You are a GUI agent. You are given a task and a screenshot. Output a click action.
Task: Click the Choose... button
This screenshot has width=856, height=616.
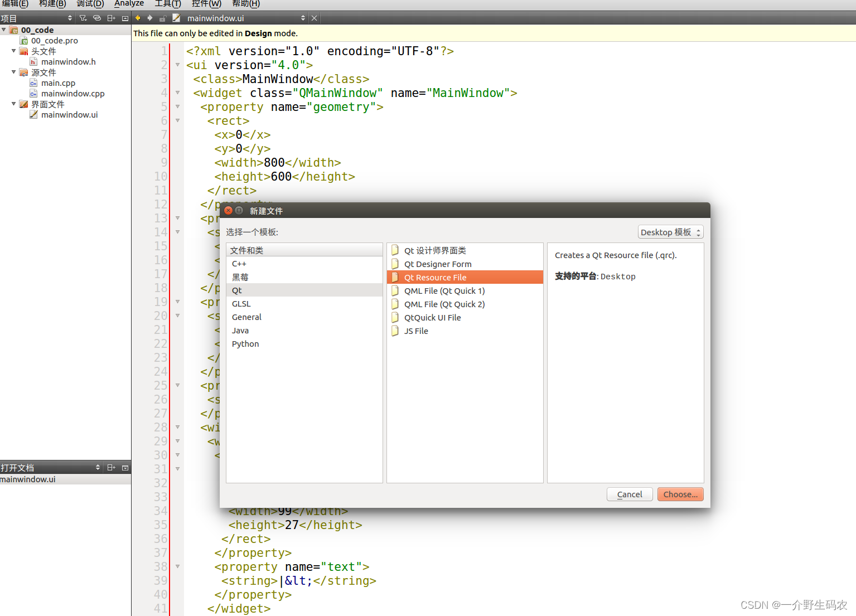coord(680,494)
